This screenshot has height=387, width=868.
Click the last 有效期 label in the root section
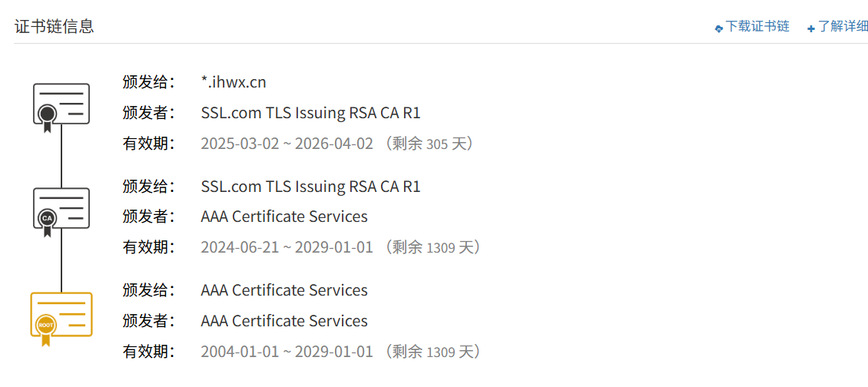tap(148, 352)
